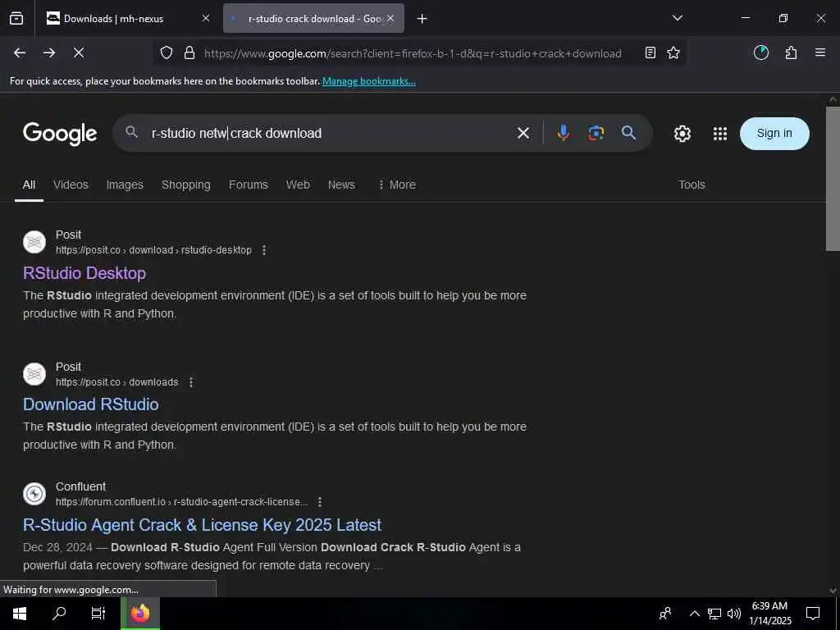840x630 pixels.
Task: Focus the URL address bar
Action: tap(413, 53)
